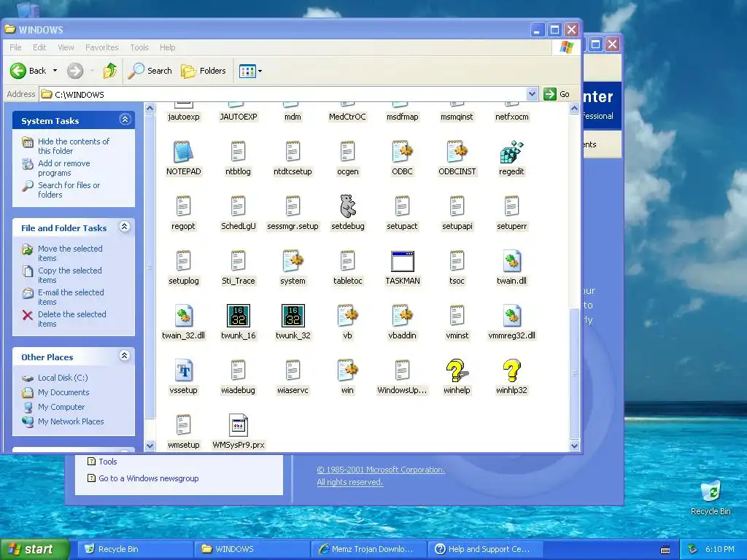Collapse the System Tasks panel

coord(125,120)
